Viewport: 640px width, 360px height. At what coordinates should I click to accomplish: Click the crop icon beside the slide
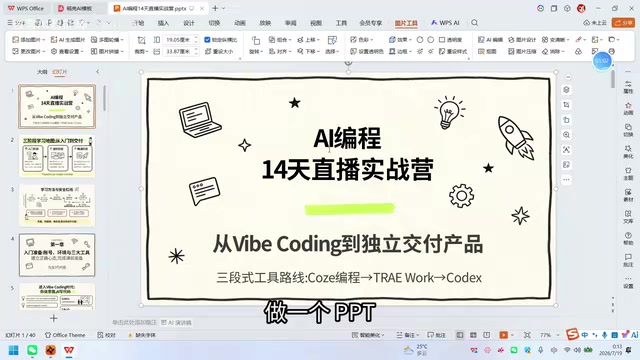pyautogui.click(x=566, y=105)
